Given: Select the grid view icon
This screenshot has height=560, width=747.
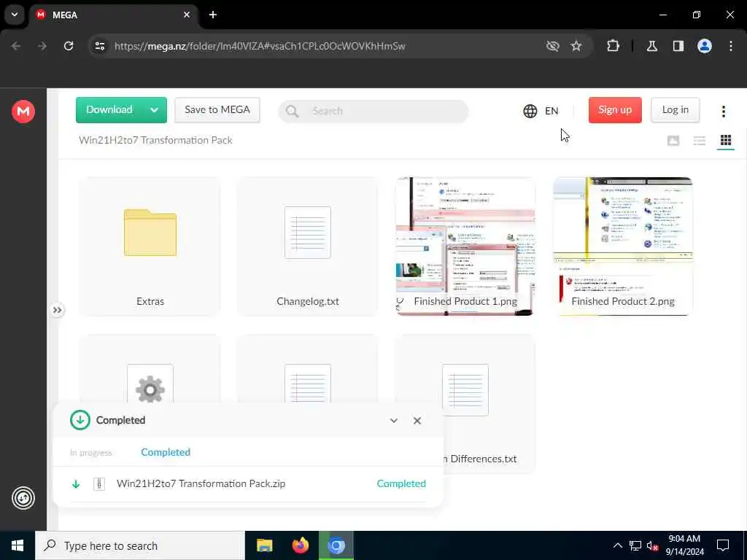Looking at the screenshot, I should point(726,141).
